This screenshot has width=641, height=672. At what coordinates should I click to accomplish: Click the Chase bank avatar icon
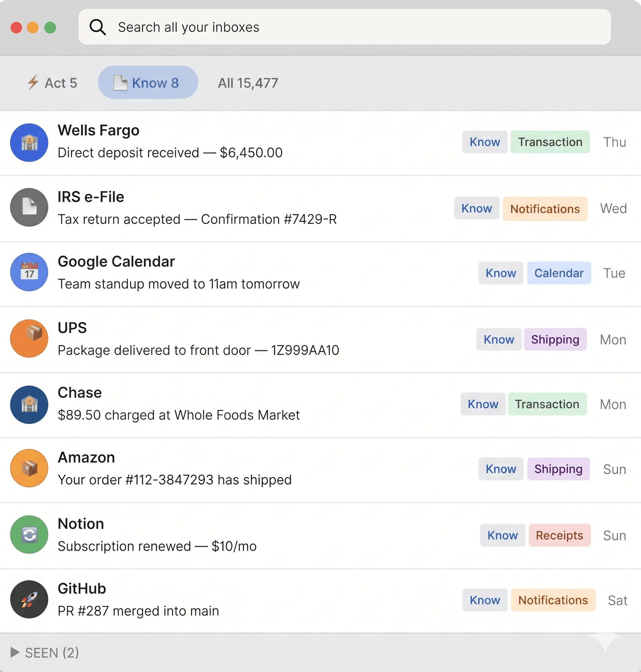(x=29, y=405)
